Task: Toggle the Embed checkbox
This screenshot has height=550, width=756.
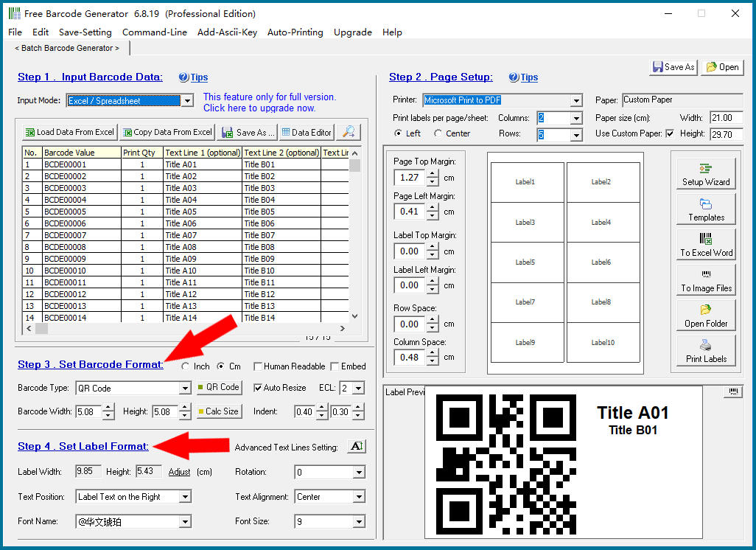Action: click(335, 366)
